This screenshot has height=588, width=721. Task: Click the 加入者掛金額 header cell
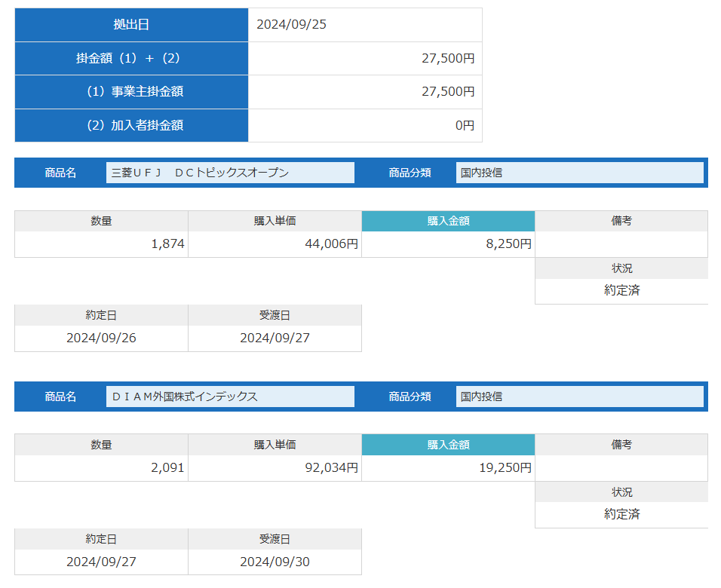click(131, 125)
